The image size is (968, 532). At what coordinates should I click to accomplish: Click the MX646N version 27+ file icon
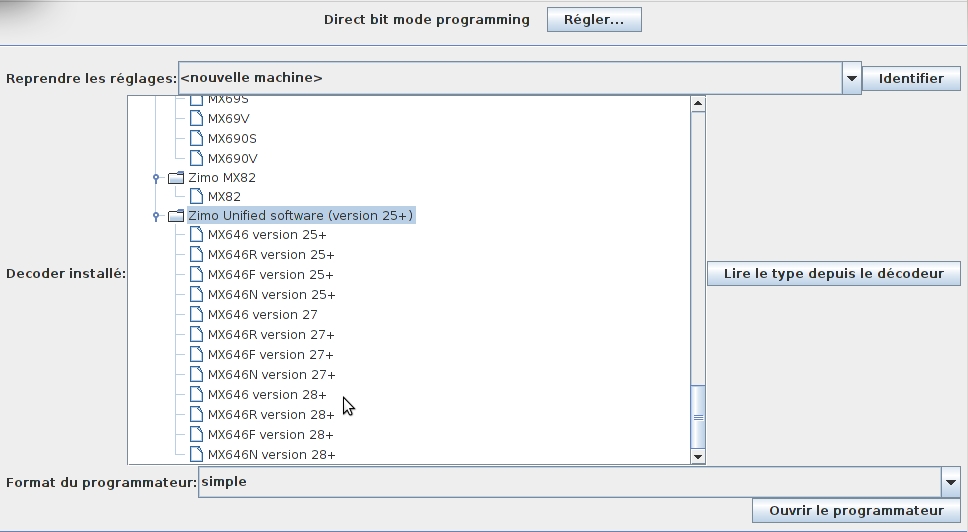tap(196, 374)
